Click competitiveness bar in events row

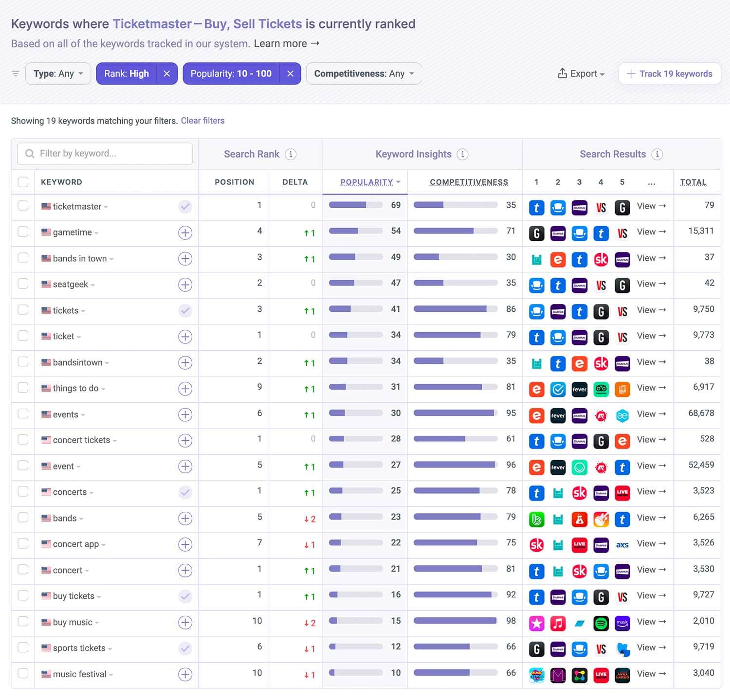(x=456, y=413)
